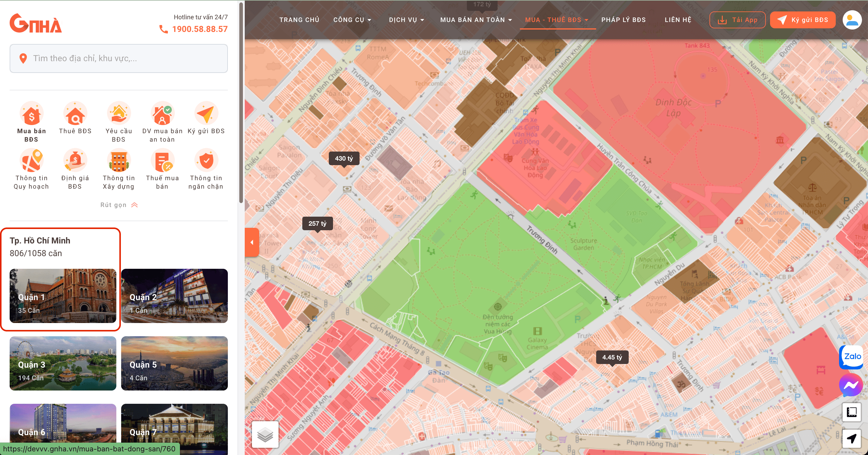Select Quận 7 district card
The height and width of the screenshot is (455, 868).
[x=175, y=429]
